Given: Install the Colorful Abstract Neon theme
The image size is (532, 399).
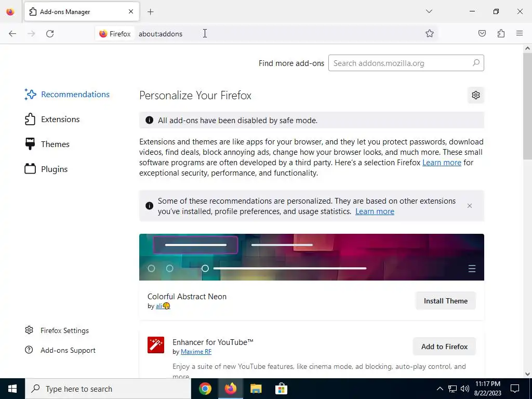Looking at the screenshot, I should coord(445,301).
